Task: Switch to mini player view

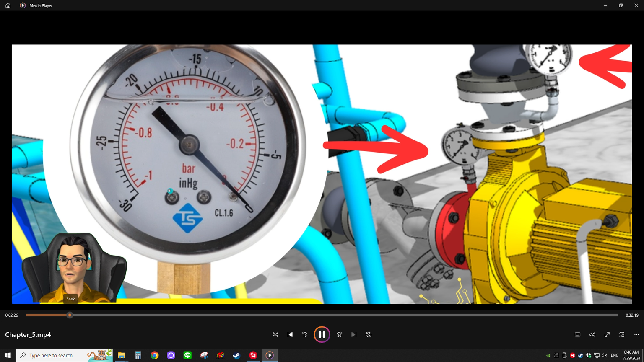Action: [x=622, y=335]
